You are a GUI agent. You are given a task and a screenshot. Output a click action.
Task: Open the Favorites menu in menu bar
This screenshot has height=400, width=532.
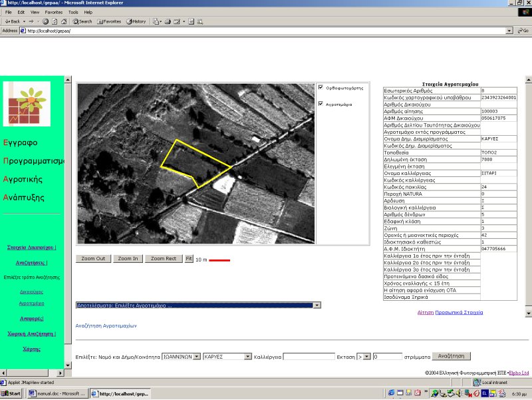click(x=54, y=12)
